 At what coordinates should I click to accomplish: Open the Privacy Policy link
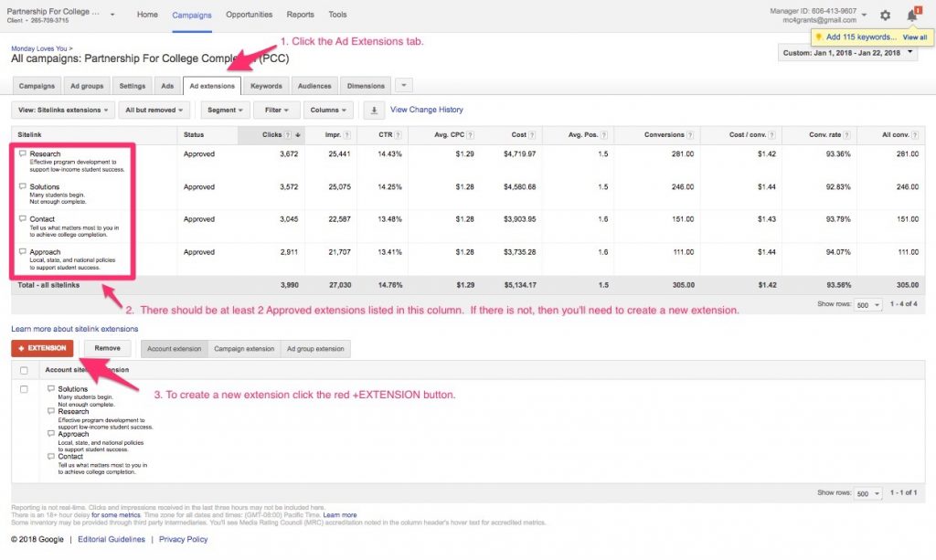click(183, 539)
